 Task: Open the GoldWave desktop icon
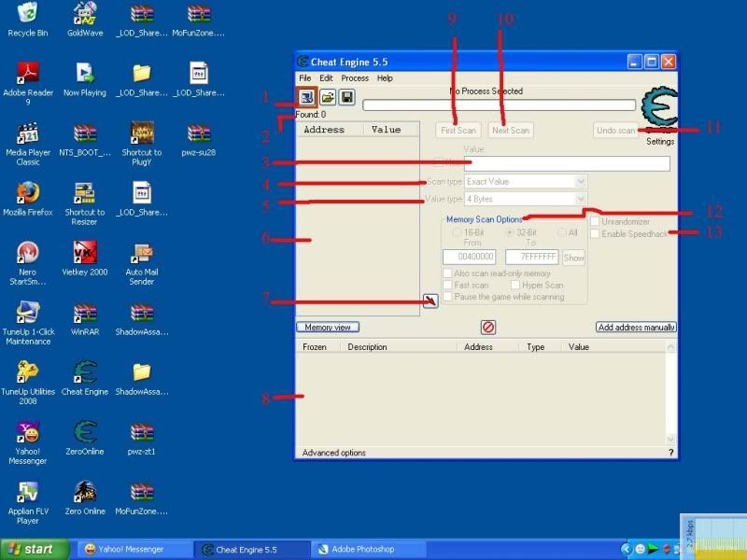click(x=85, y=15)
